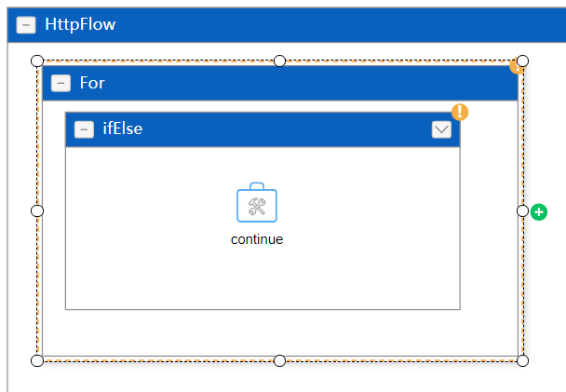Click the left-middle selection handle
Screen dimensions: 566x392
pos(37,210)
